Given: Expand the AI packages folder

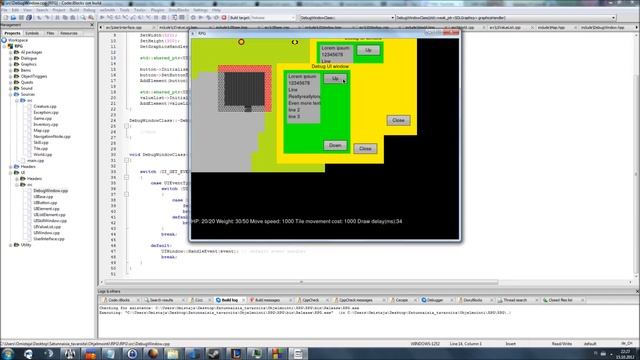Looking at the screenshot, I should pos(11,52).
